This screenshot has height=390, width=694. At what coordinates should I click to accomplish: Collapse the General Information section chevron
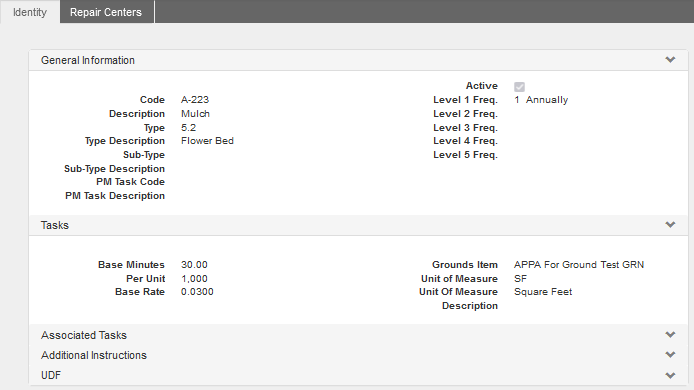point(670,60)
